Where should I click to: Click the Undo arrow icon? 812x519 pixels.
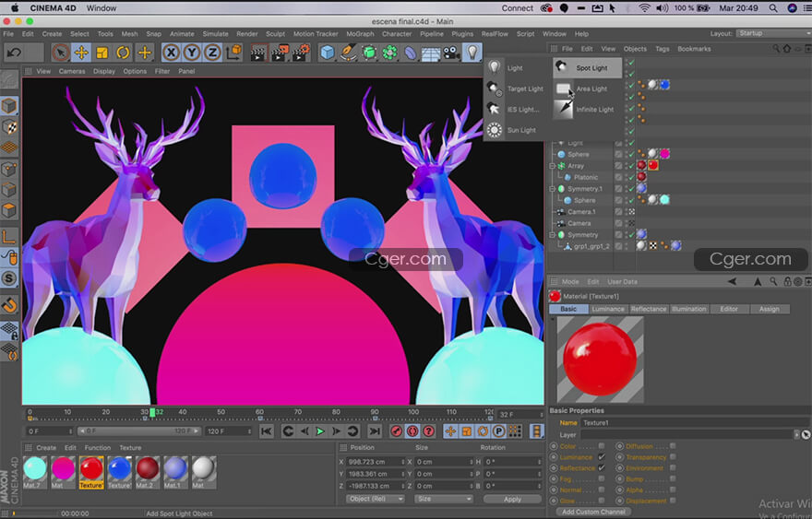tap(15, 53)
